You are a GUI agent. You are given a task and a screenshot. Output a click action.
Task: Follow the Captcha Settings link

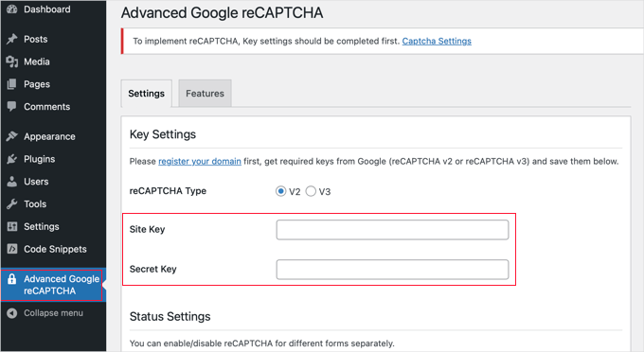point(437,41)
